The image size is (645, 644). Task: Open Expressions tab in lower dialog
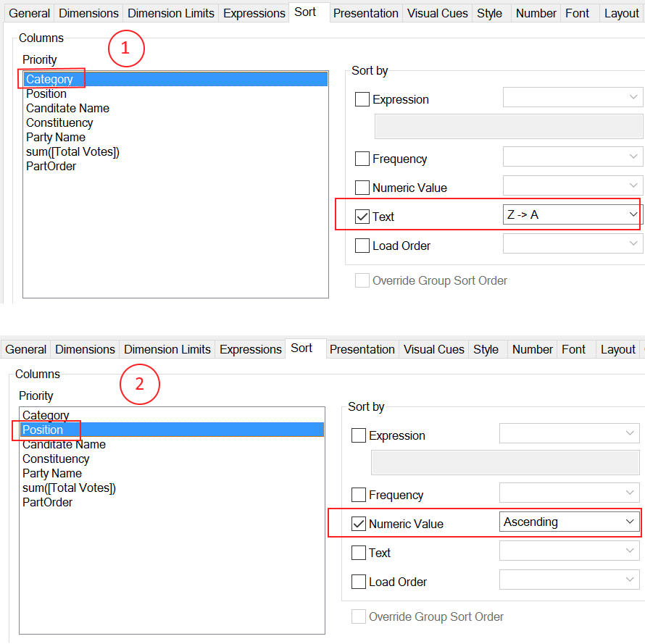[250, 349]
